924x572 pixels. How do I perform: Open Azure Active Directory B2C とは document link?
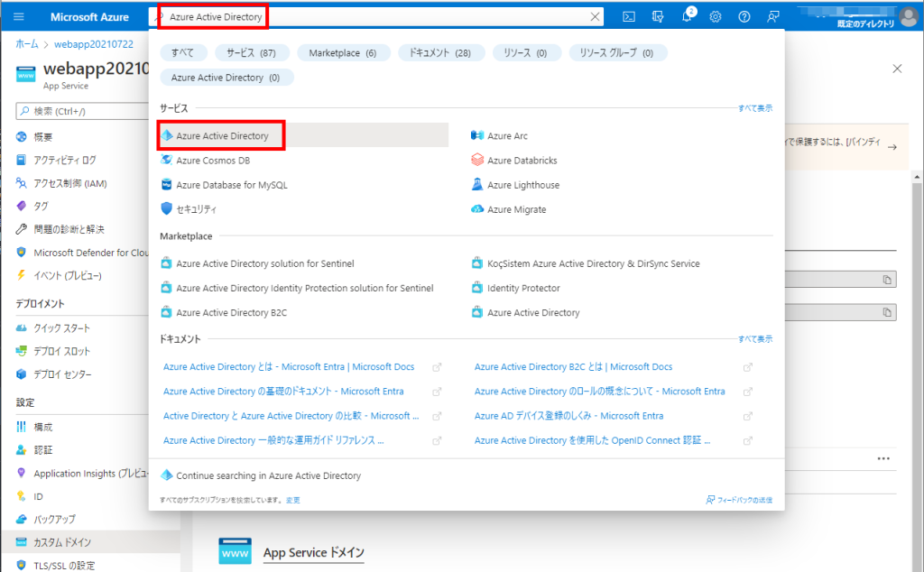[x=573, y=366]
